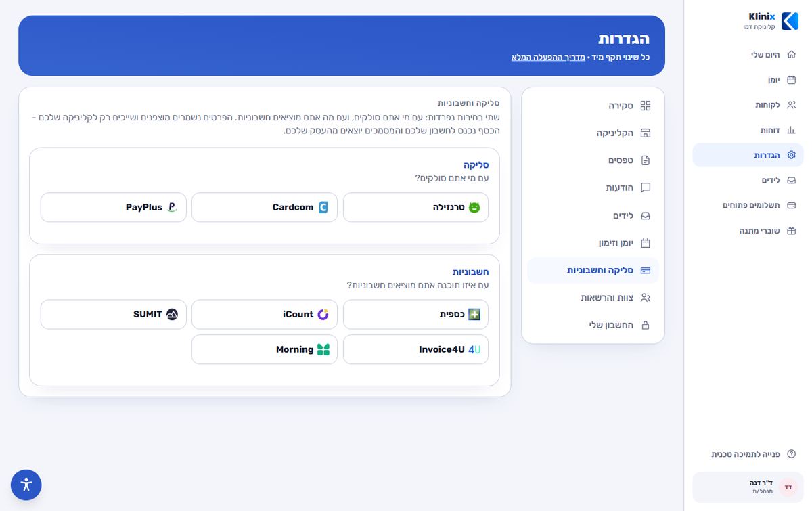Choose טרנזילה as the payment processor

415,207
